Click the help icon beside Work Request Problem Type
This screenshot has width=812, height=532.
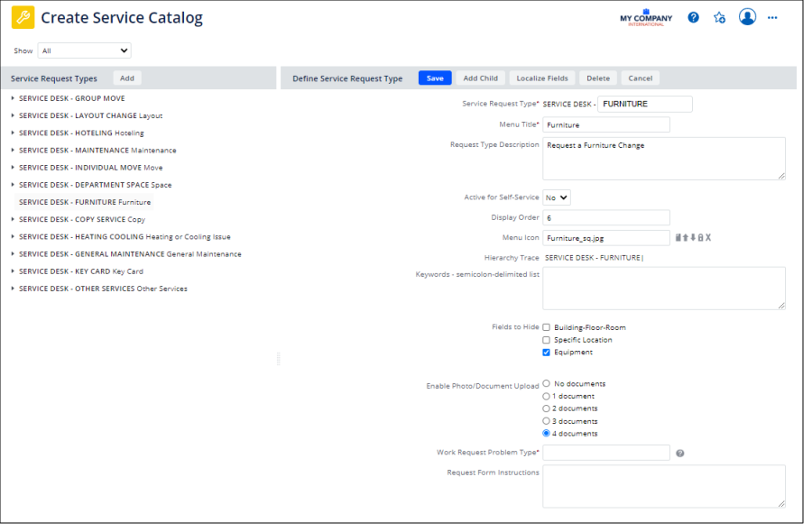point(680,452)
